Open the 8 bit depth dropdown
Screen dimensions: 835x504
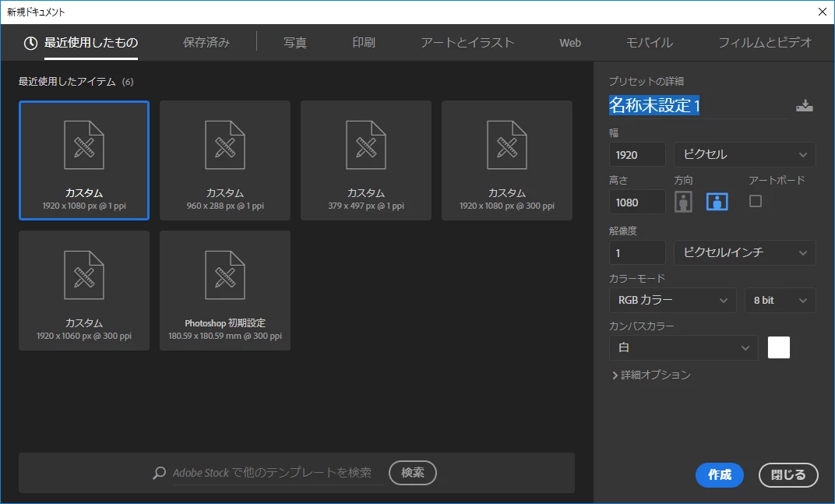[780, 300]
